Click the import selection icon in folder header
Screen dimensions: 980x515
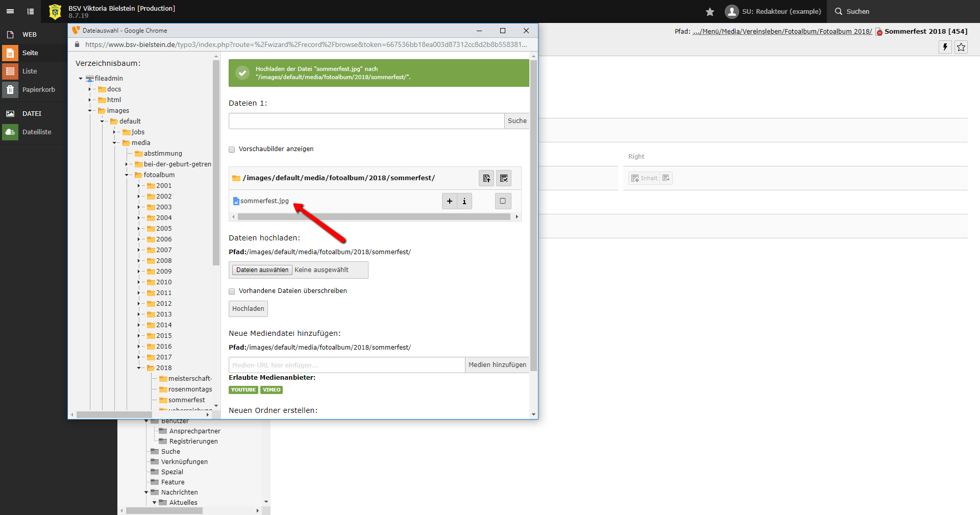(486, 178)
